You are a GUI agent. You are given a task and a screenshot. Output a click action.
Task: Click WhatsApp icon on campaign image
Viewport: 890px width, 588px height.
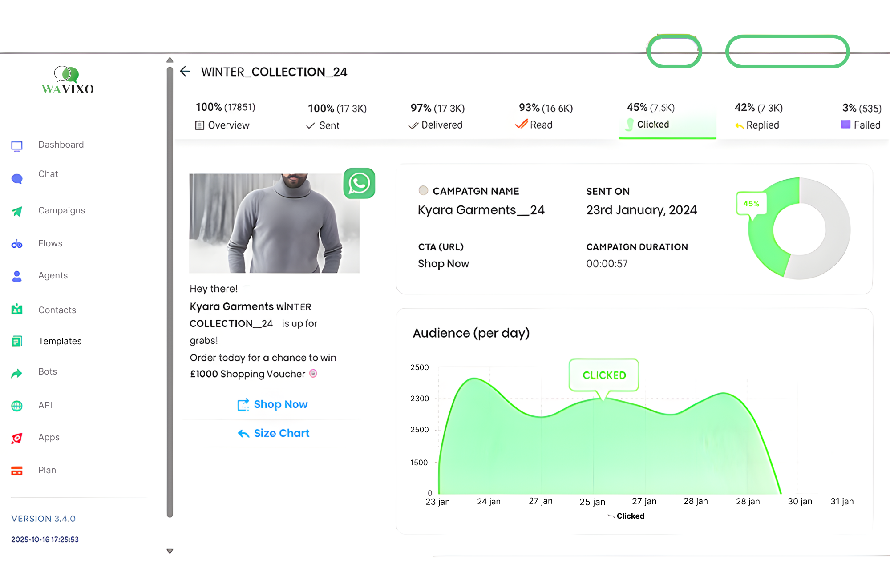[x=359, y=183]
